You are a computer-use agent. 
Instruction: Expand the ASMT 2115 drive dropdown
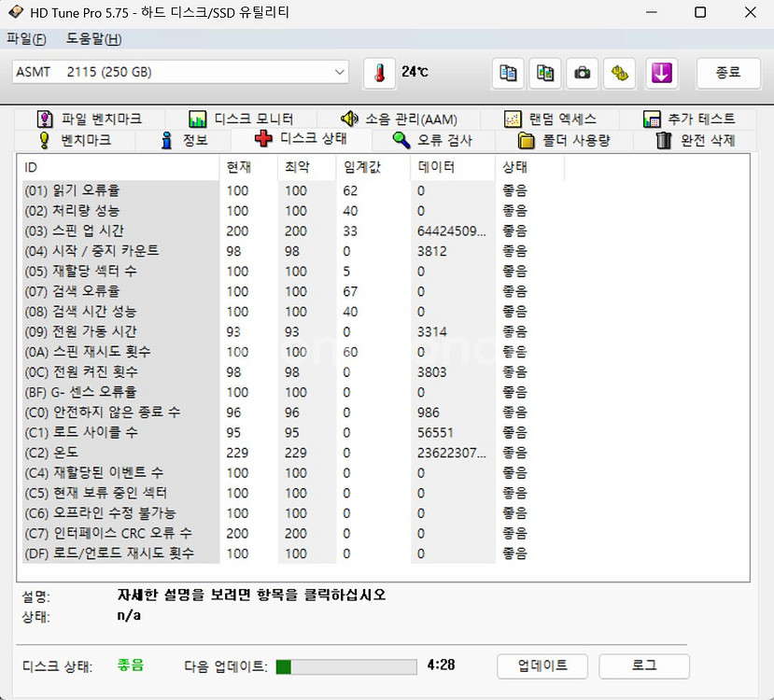click(339, 73)
